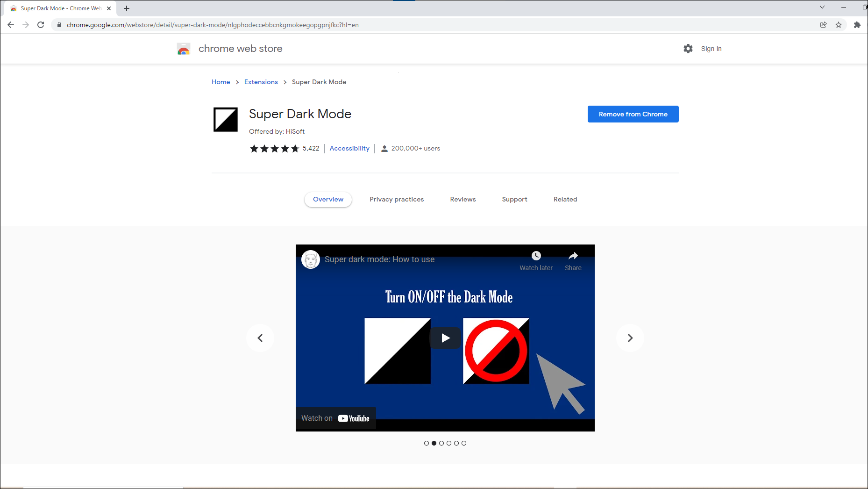
Task: Click Remove from Chrome button
Action: point(633,114)
